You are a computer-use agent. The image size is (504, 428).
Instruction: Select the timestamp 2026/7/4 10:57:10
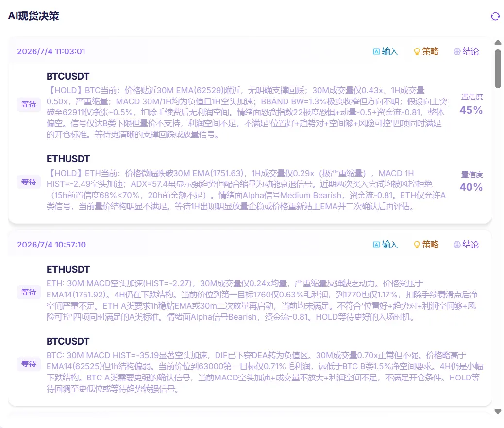tap(51, 245)
